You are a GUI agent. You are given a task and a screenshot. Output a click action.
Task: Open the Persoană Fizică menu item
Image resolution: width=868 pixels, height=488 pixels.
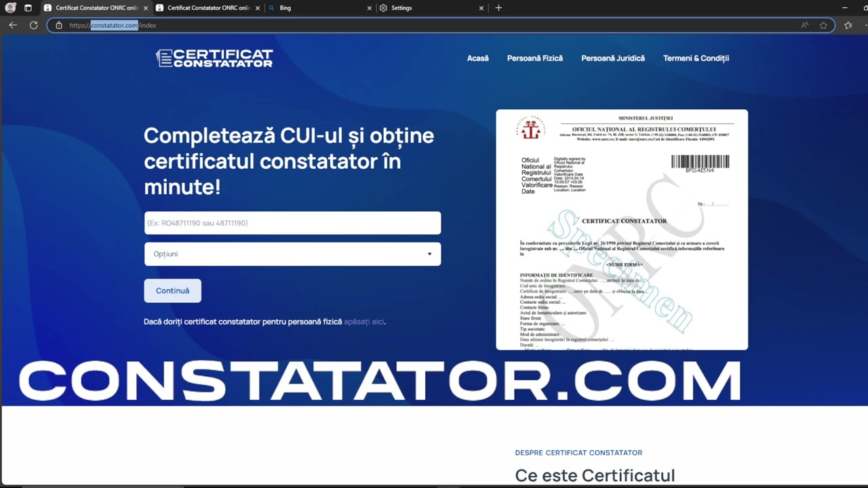coord(535,58)
